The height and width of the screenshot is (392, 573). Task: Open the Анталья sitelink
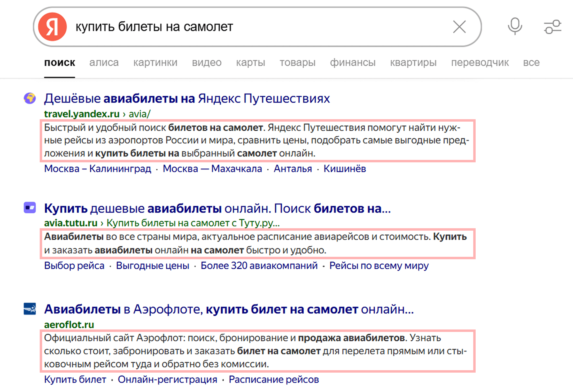point(293,169)
